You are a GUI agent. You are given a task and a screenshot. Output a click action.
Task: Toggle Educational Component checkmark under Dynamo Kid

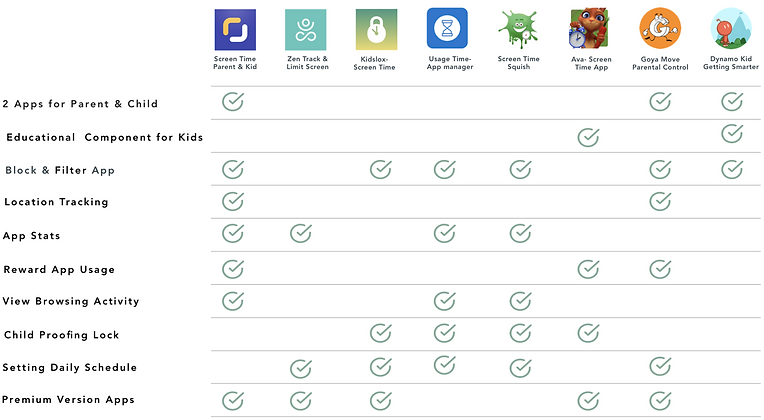point(732,133)
